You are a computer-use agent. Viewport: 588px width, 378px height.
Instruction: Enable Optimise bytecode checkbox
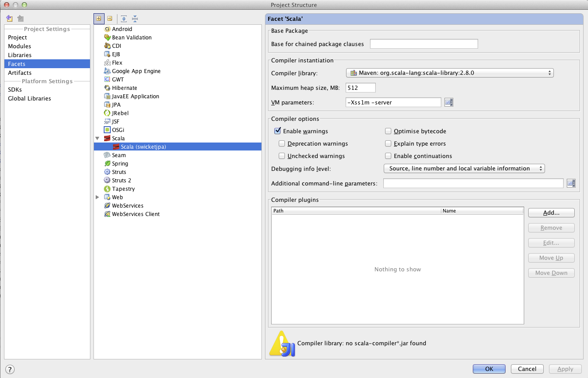click(x=388, y=131)
